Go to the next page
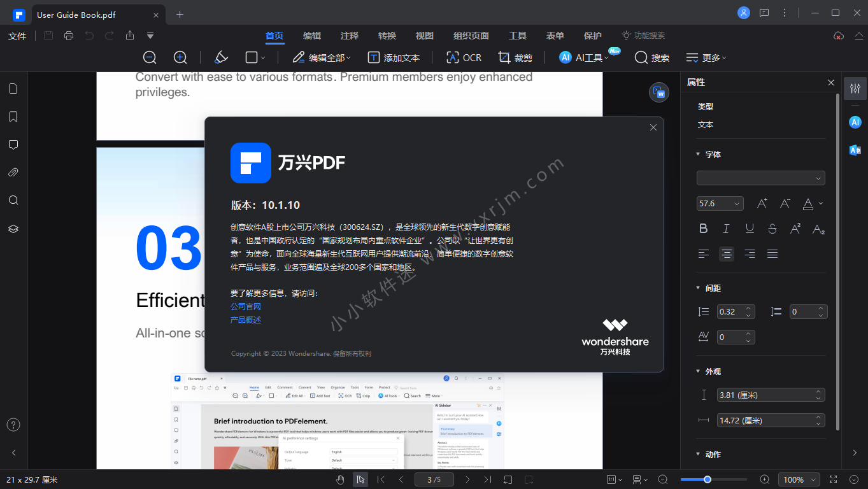868x489 pixels. click(x=467, y=479)
